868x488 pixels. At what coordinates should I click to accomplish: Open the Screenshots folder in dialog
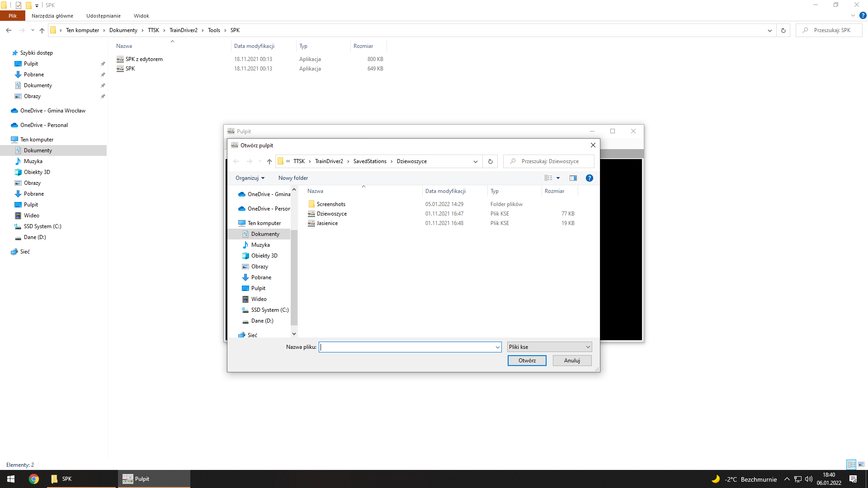[330, 204]
